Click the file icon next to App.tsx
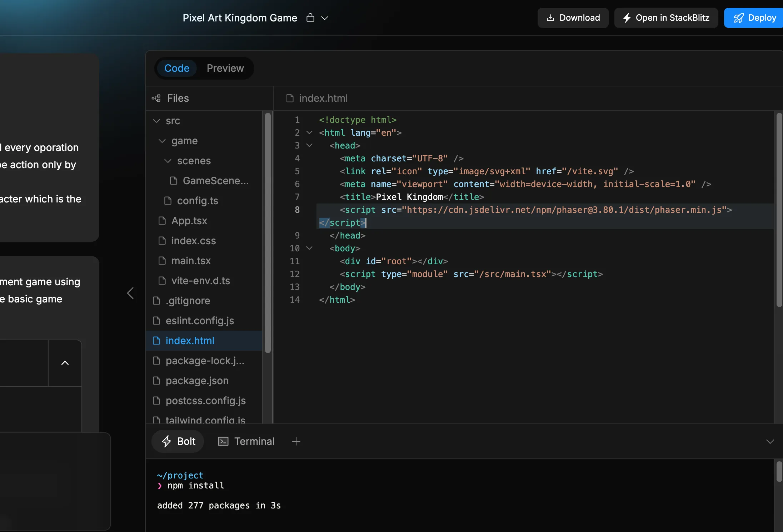Image resolution: width=783 pixels, height=532 pixels. [162, 221]
